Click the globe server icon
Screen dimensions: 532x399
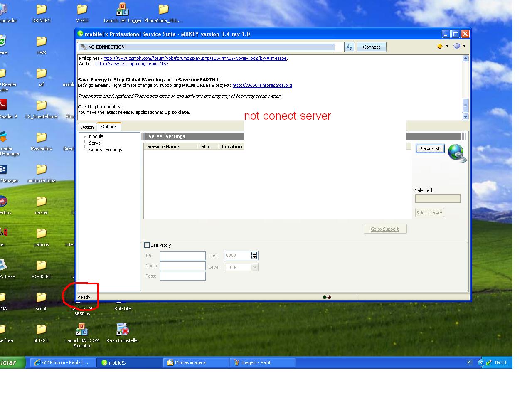tap(457, 153)
